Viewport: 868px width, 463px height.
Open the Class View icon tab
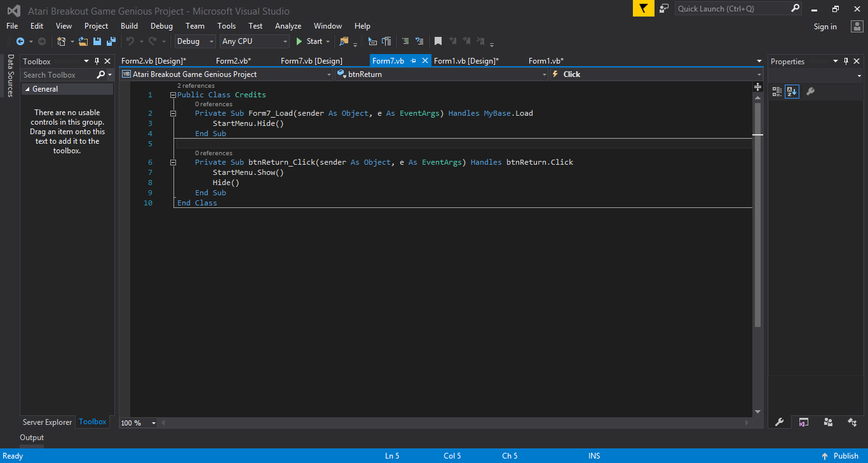852,422
